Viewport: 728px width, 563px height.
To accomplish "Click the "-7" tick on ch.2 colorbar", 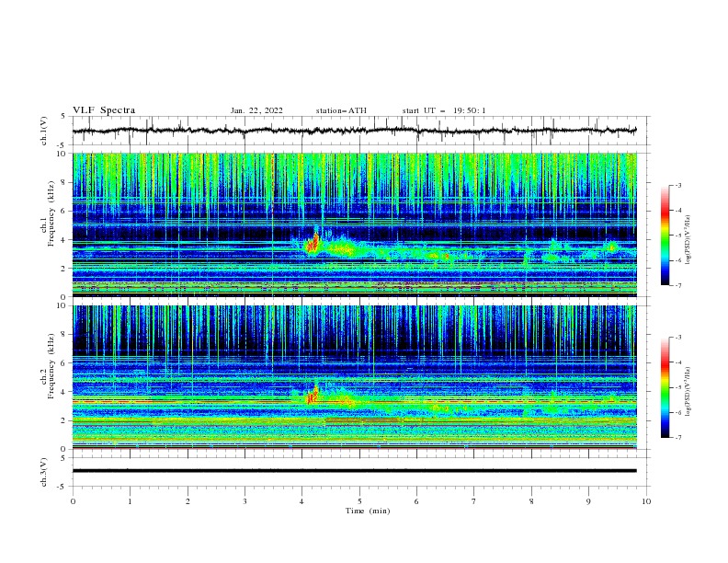I will pyautogui.click(x=677, y=438).
